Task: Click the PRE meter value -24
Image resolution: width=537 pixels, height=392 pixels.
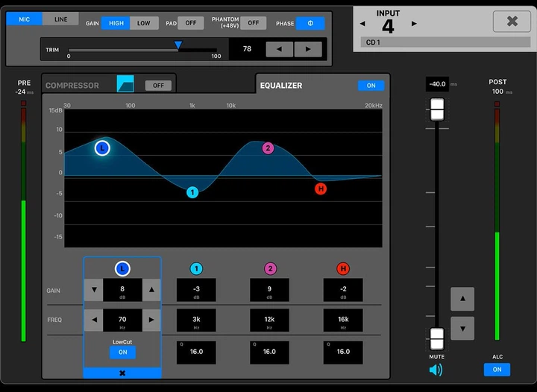Action: click(21, 92)
